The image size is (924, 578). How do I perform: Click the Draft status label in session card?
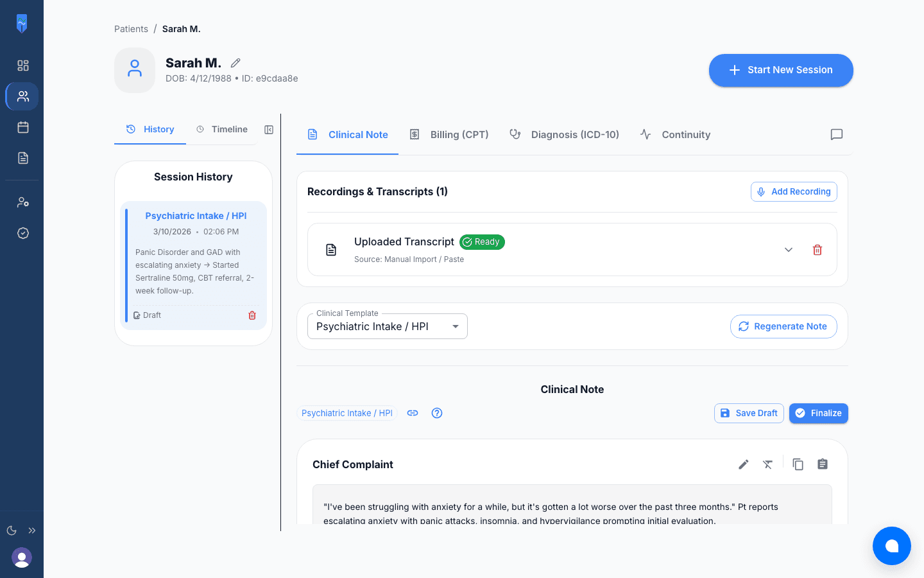pyautogui.click(x=147, y=315)
